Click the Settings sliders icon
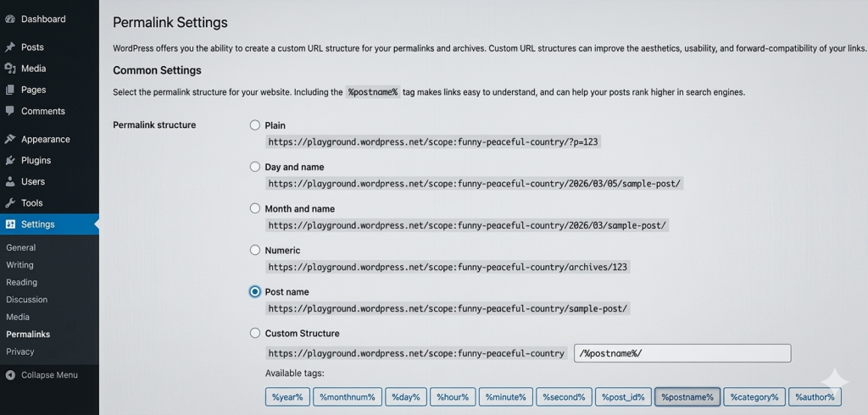The height and width of the screenshot is (415, 868). click(x=10, y=224)
